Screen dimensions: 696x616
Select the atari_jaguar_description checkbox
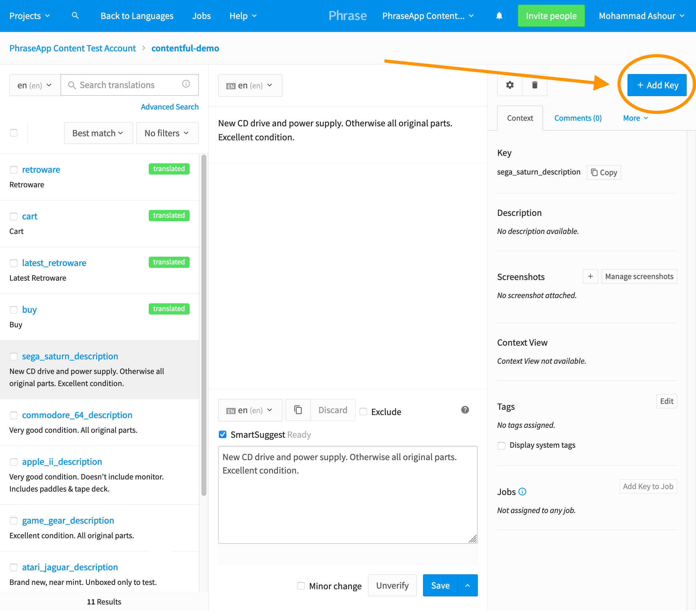pos(14,567)
